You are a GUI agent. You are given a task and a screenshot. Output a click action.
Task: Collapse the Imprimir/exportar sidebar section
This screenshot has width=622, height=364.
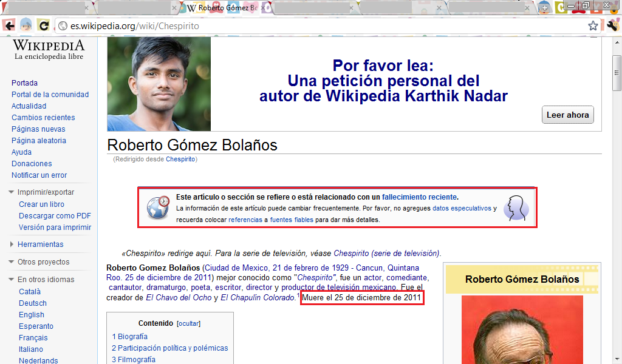(12, 192)
